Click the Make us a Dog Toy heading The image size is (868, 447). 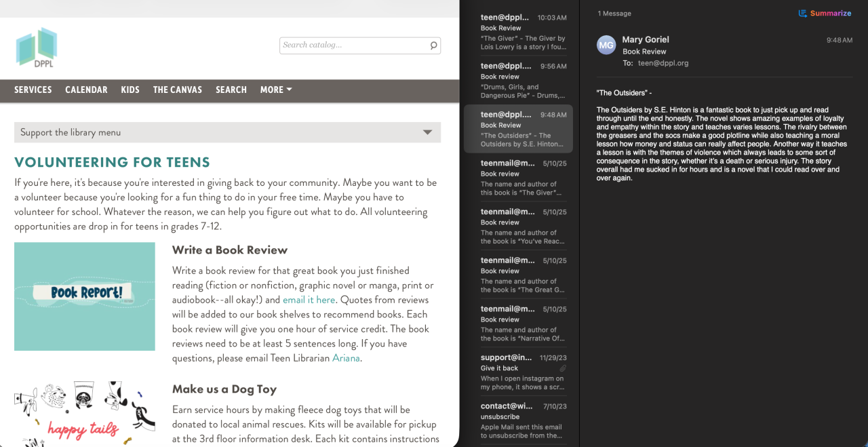(x=224, y=389)
